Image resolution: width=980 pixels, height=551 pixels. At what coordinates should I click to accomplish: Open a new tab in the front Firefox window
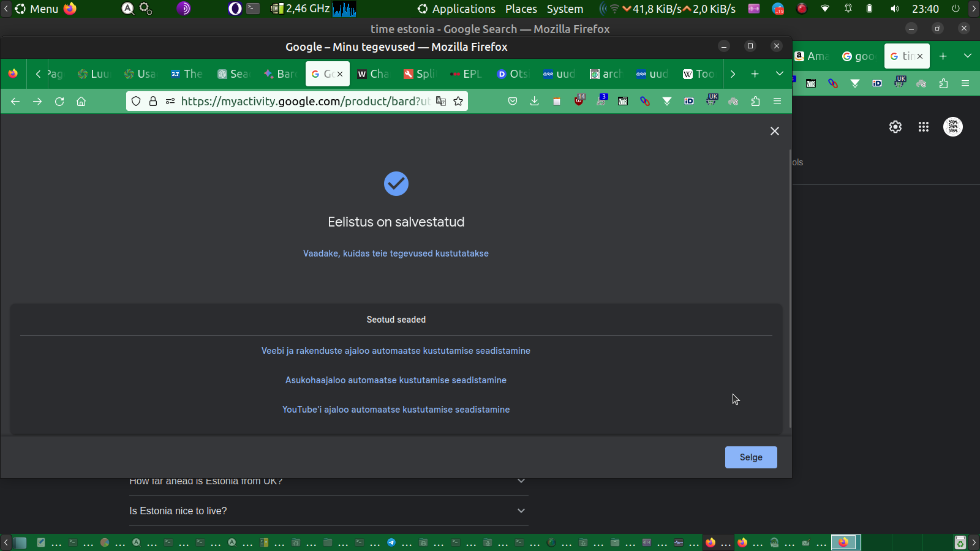(755, 74)
